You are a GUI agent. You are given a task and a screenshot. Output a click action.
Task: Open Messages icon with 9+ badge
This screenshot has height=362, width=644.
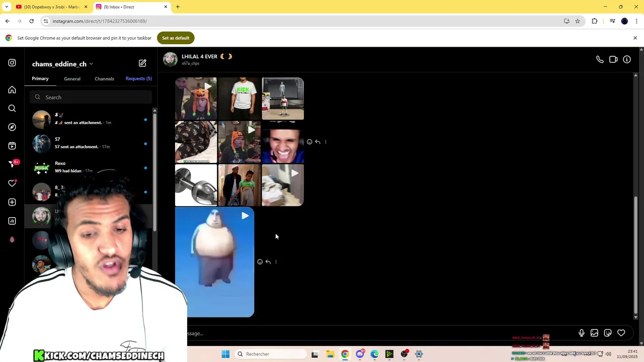click(13, 164)
